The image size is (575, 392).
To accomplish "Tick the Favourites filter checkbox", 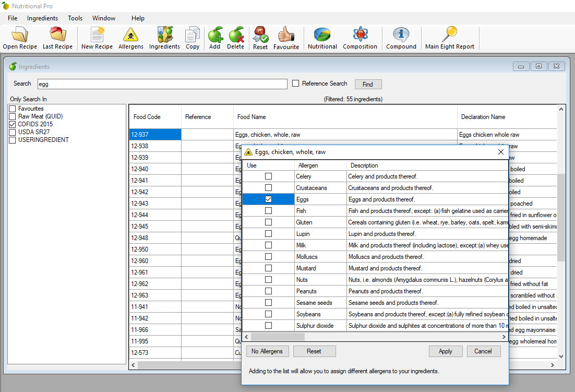I will click(13, 109).
